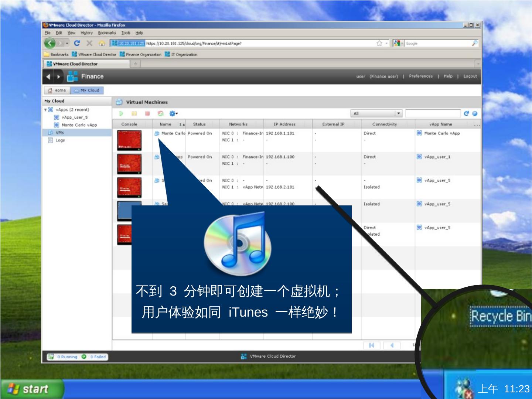The width and height of the screenshot is (532, 399).
Task: Click inside the Firefox address bar
Action: click(x=260, y=43)
